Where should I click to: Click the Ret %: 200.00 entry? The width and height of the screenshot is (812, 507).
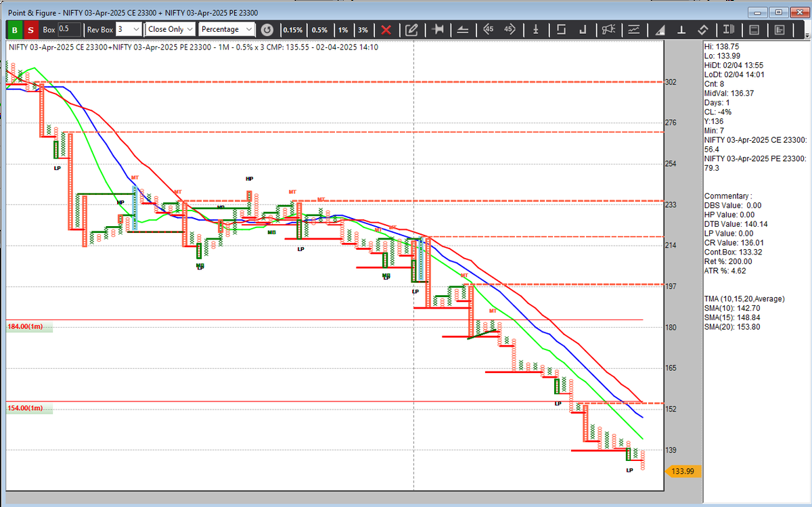729,261
